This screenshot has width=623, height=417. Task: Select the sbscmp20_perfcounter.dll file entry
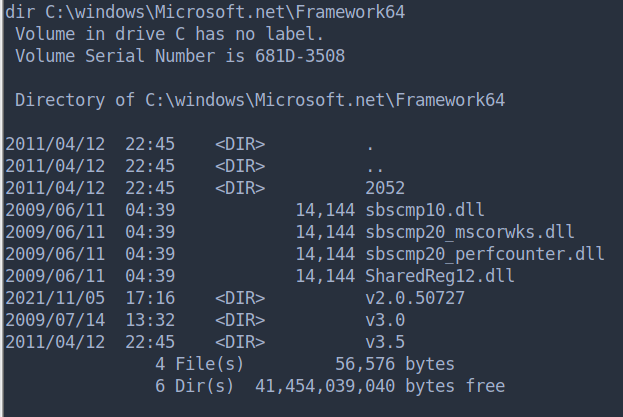484,254
